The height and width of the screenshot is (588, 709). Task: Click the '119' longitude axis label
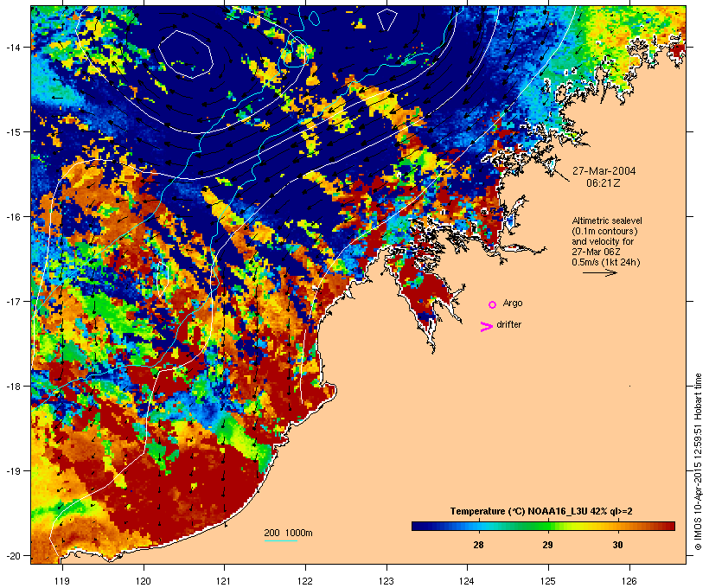62,581
